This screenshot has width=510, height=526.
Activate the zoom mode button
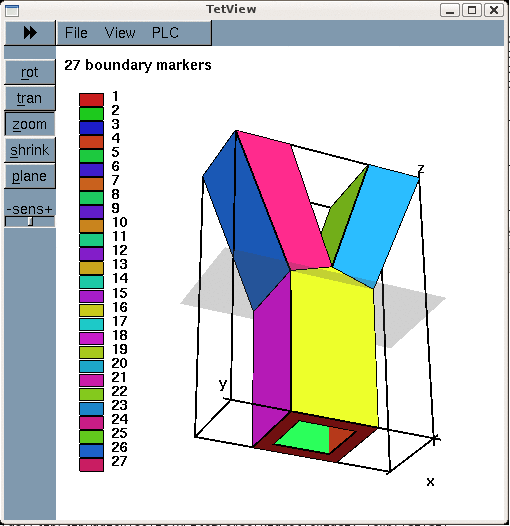pyautogui.click(x=30, y=124)
